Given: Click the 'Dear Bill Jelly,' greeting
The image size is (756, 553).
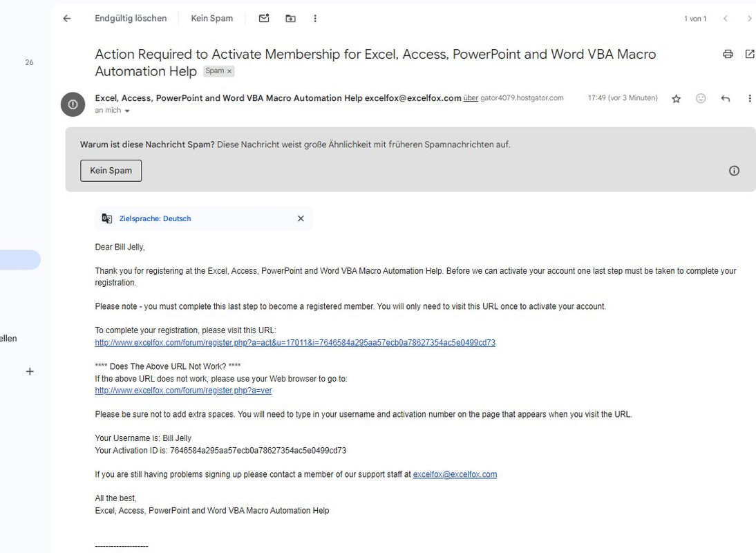Looking at the screenshot, I should coord(120,247).
